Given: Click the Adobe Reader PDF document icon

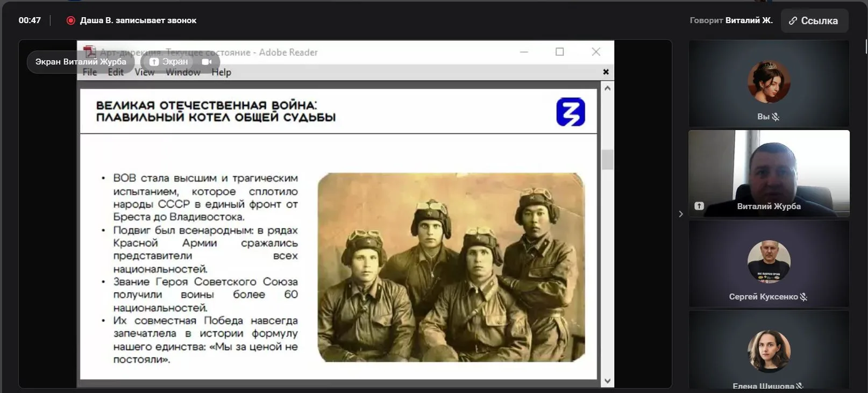Looking at the screenshot, I should tap(89, 52).
